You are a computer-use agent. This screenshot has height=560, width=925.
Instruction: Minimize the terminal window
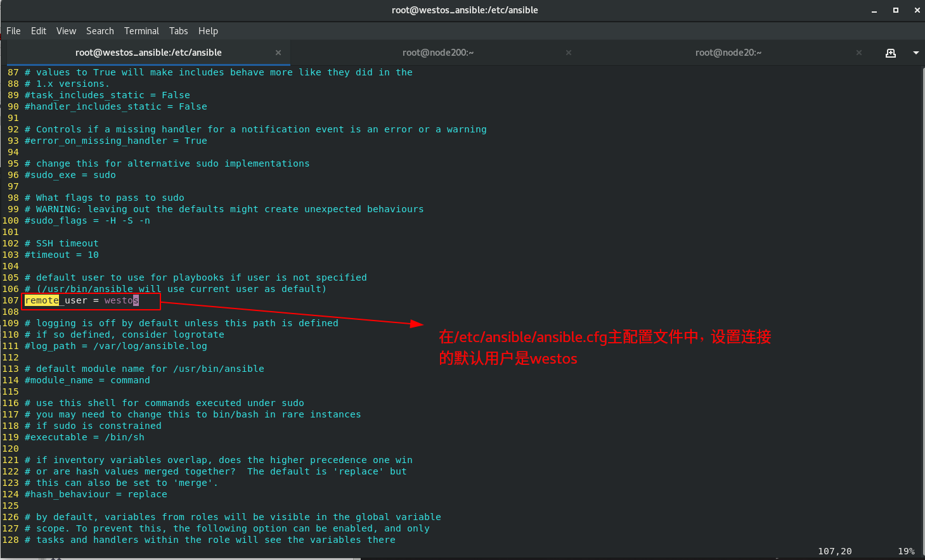coord(874,10)
